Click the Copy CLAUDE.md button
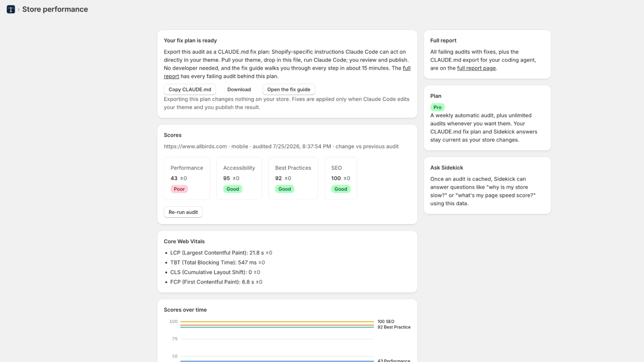Screen dimensions: 644x362 tap(190, 89)
